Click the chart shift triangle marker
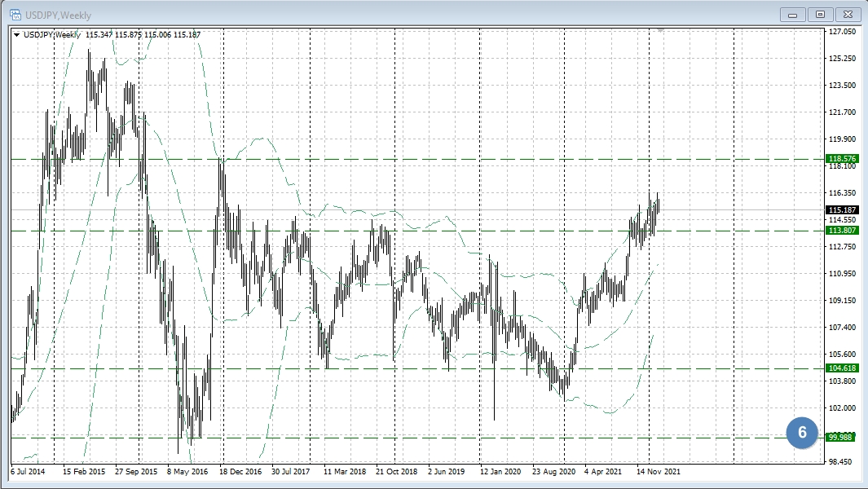 tap(660, 29)
